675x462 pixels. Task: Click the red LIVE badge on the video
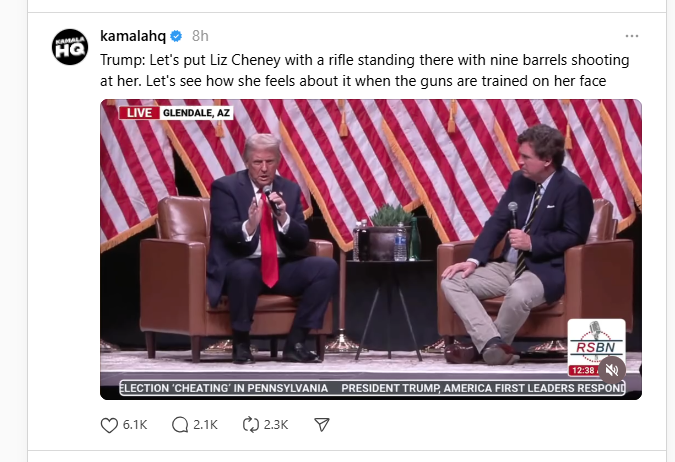(138, 113)
